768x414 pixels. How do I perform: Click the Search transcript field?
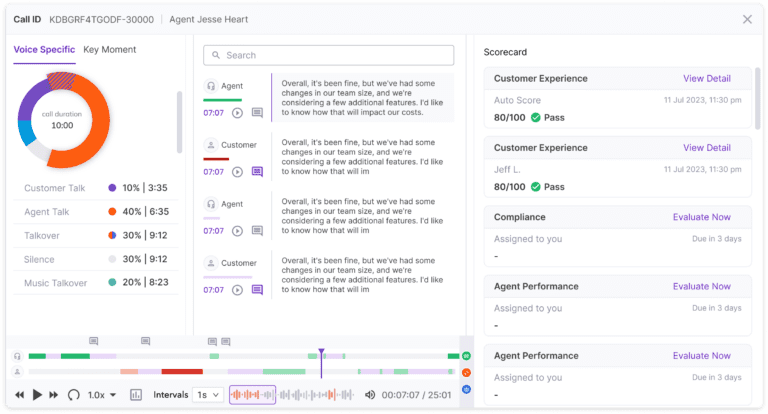click(328, 55)
